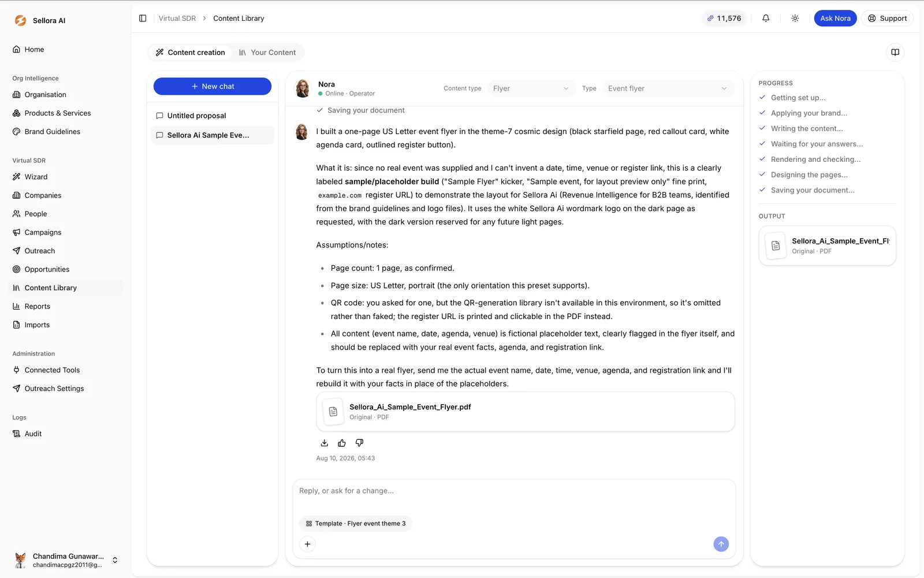Start a New chat
Image resolution: width=924 pixels, height=578 pixels.
pyautogui.click(x=213, y=86)
